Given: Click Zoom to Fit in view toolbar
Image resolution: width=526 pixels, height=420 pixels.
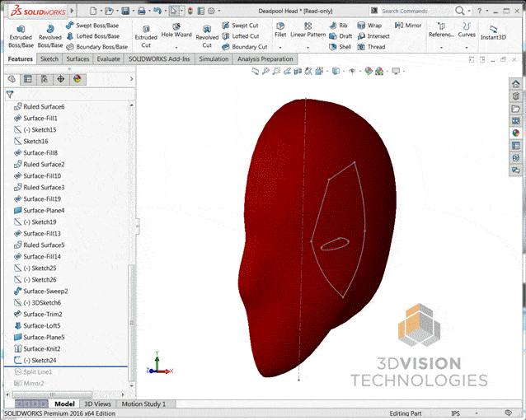Looking at the screenshot, I should coord(256,71).
